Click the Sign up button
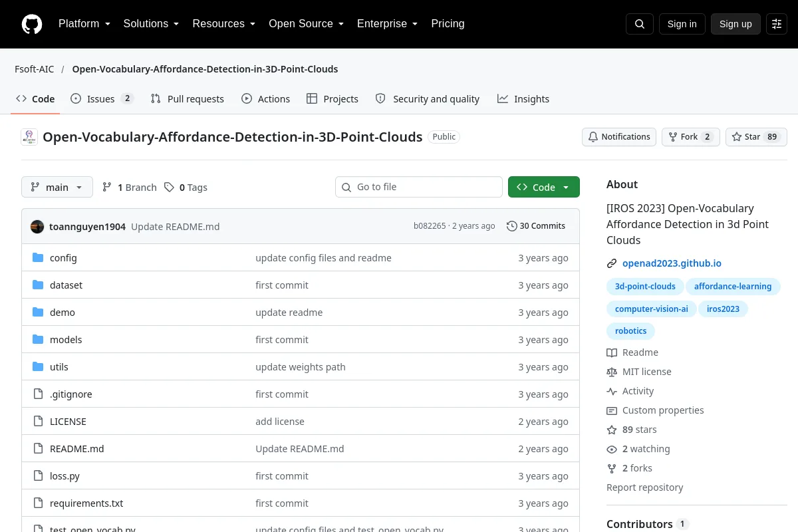This screenshot has width=798, height=532. (x=735, y=24)
